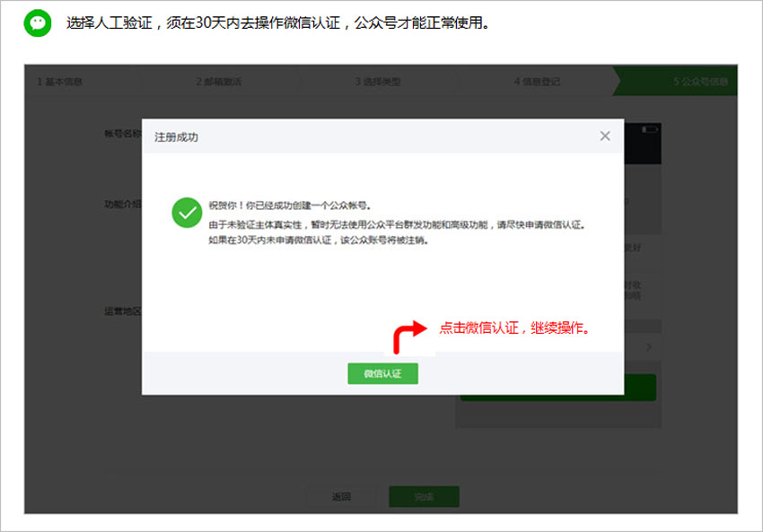
Task: Close the 注册成功 dialog
Action: click(605, 136)
